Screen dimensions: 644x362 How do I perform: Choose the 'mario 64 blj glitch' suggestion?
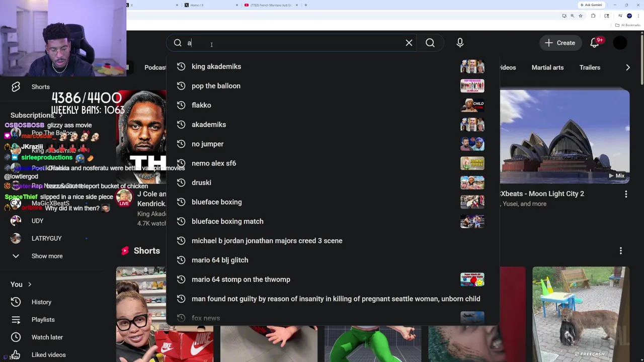tap(333, 260)
